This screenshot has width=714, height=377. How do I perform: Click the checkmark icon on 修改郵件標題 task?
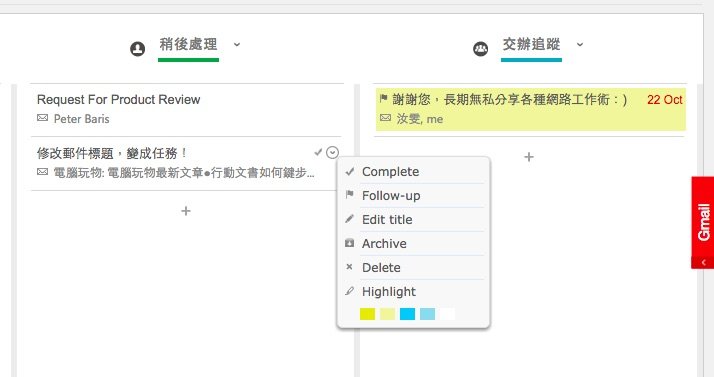318,152
